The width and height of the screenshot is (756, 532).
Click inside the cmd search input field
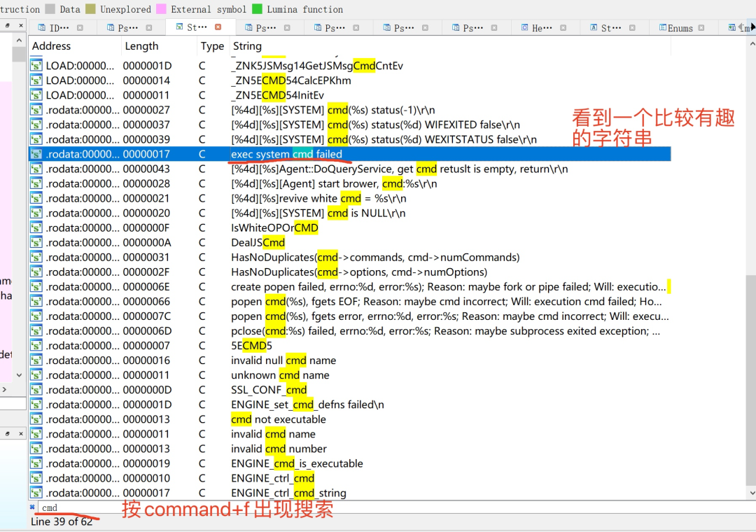(x=77, y=507)
